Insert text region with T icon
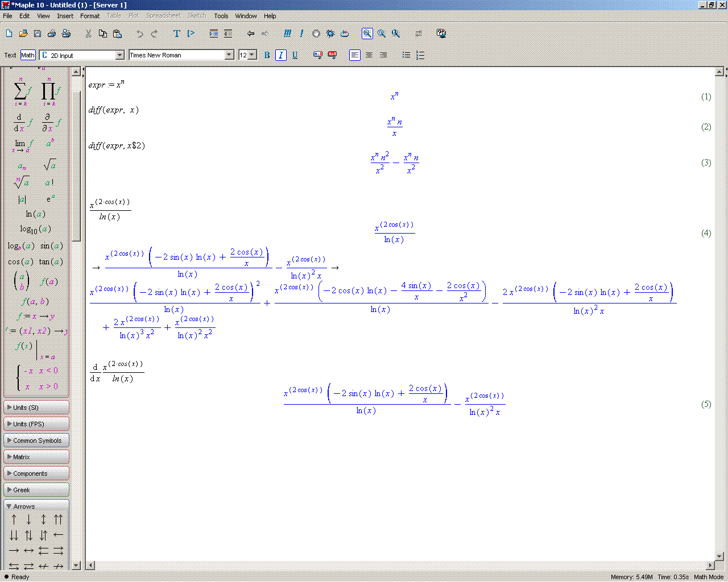This screenshot has width=728, height=582. pyautogui.click(x=176, y=34)
